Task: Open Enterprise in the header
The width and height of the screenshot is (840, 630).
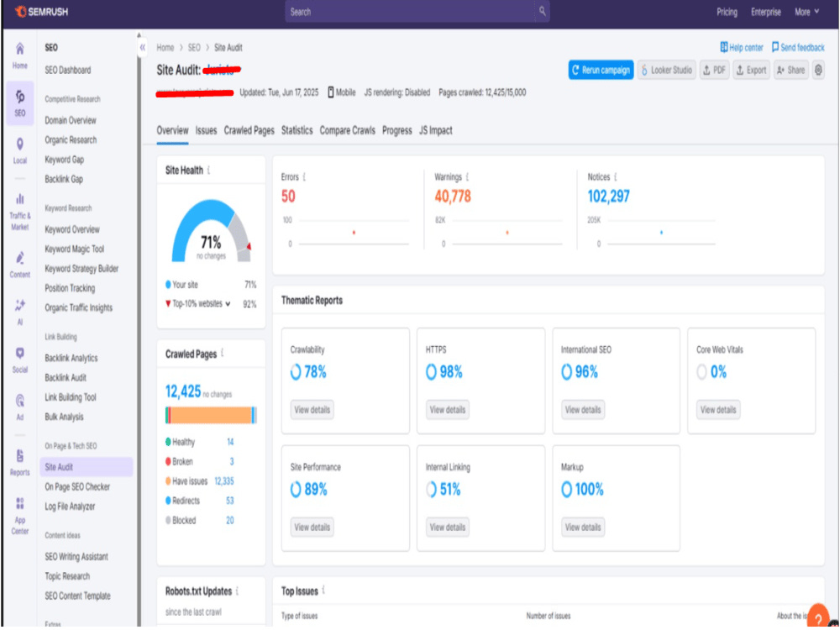Action: click(765, 12)
